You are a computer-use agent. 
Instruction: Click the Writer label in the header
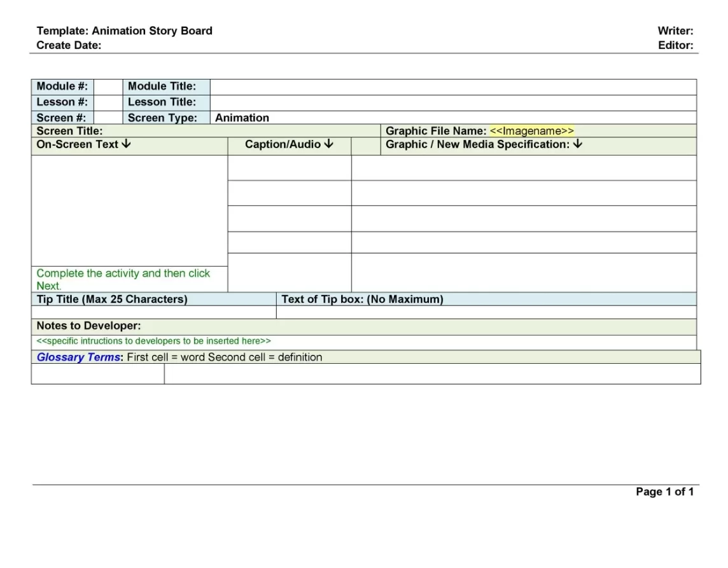(x=675, y=31)
